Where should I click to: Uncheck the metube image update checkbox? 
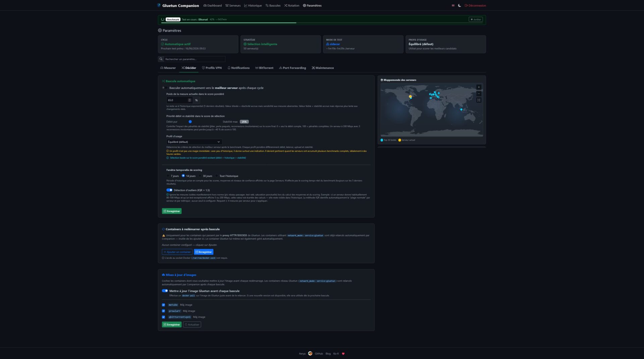163,305
